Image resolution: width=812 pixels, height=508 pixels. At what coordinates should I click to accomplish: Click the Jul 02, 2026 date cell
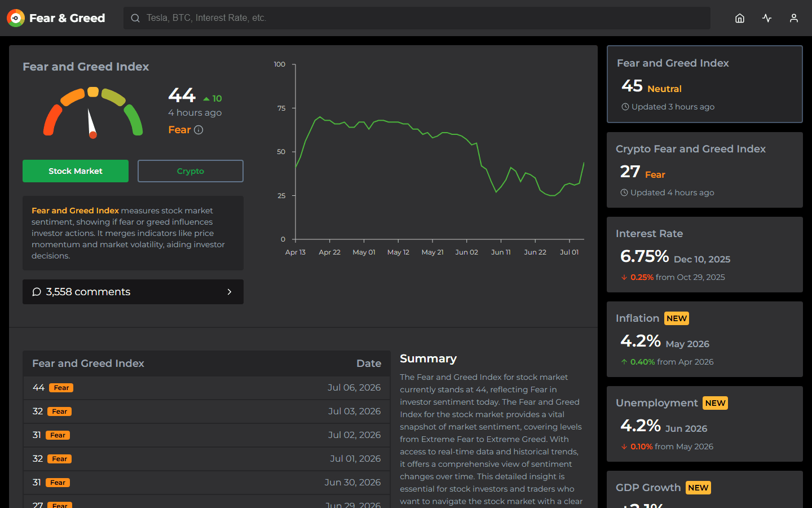pos(355,435)
